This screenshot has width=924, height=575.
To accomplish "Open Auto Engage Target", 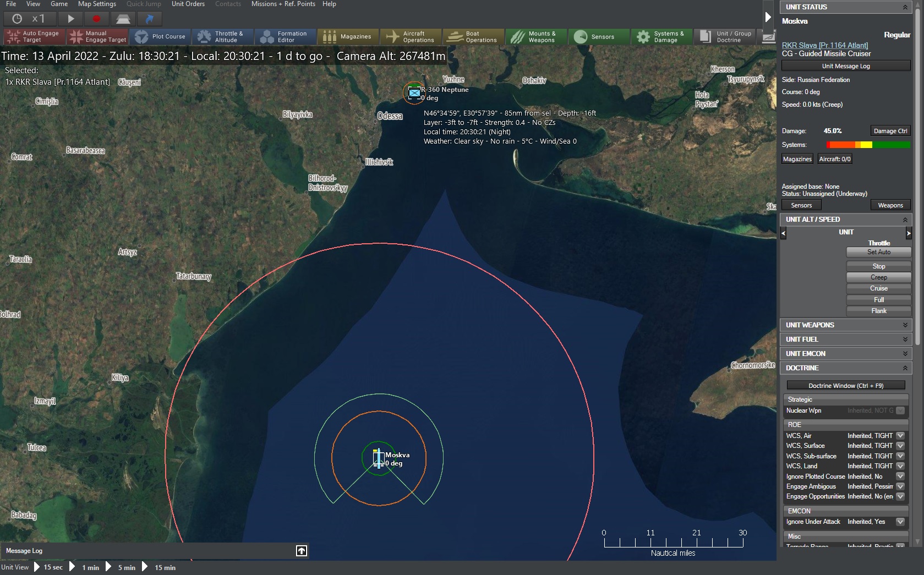I will (34, 37).
